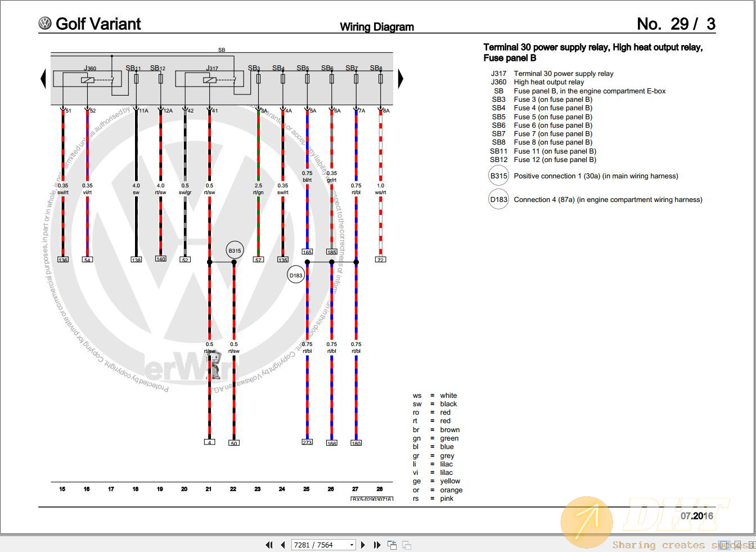Click legend row 'Fuse 11 (on fuse panel B)'
The height and width of the screenshot is (552, 756).
(543, 151)
